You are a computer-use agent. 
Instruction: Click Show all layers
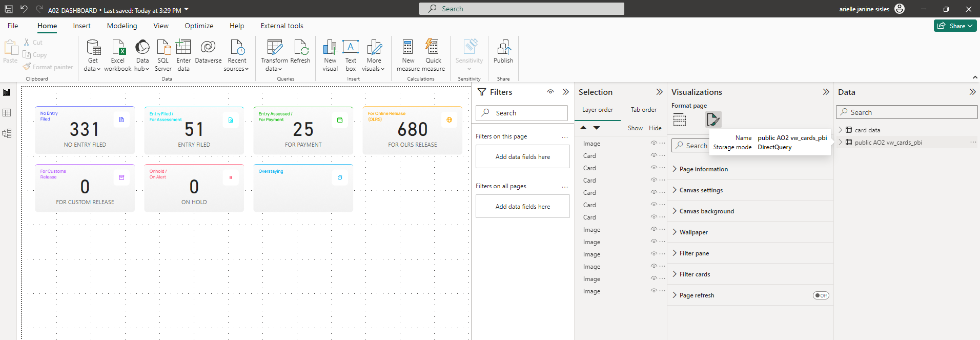635,128
